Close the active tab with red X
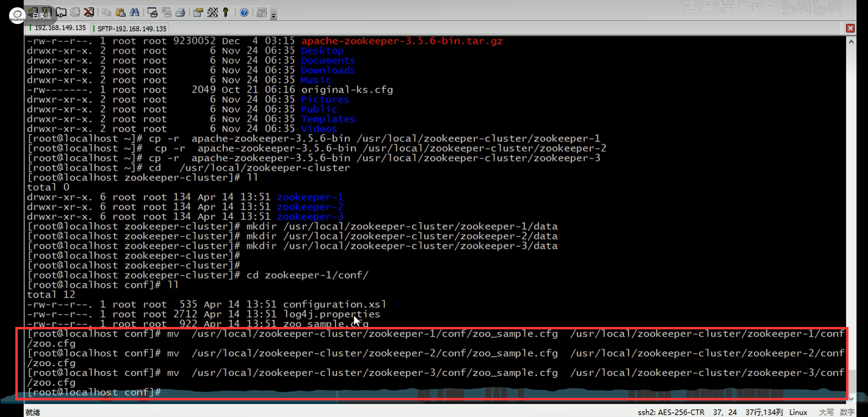This screenshot has height=417, width=868. [850, 28]
